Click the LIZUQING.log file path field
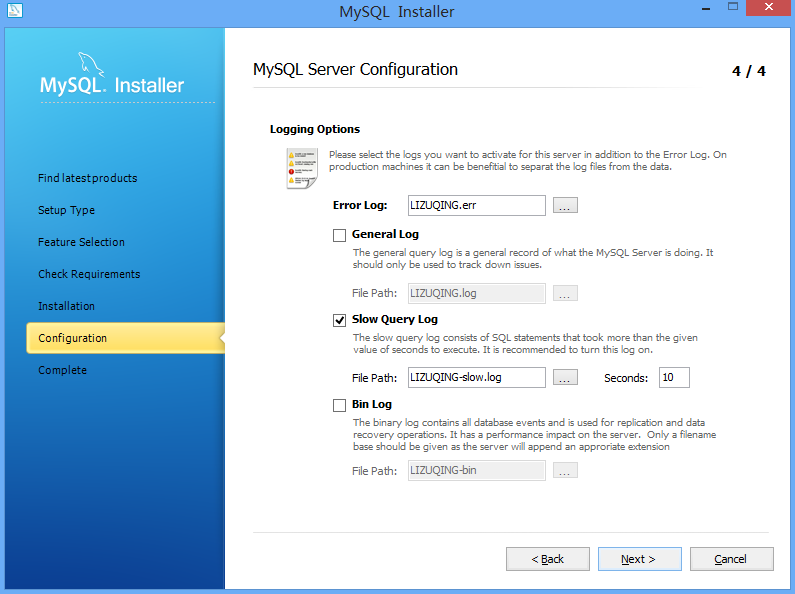The height and width of the screenshot is (594, 795). [477, 293]
